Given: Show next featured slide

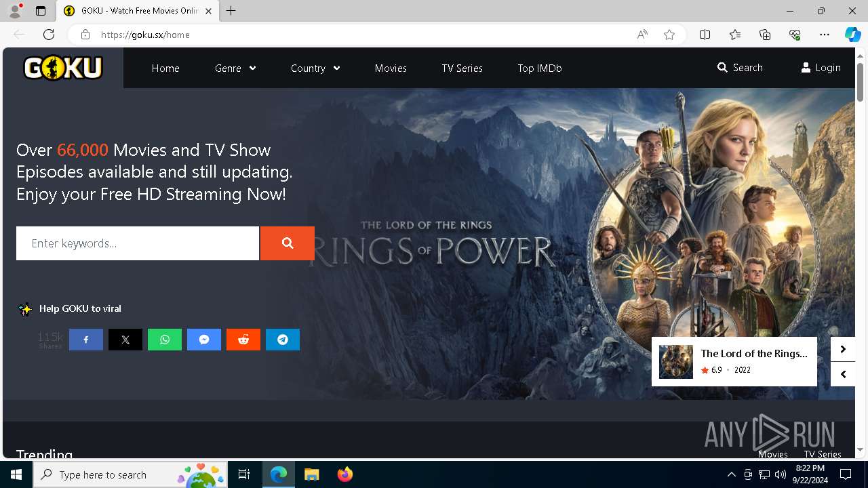Looking at the screenshot, I should click(x=843, y=349).
